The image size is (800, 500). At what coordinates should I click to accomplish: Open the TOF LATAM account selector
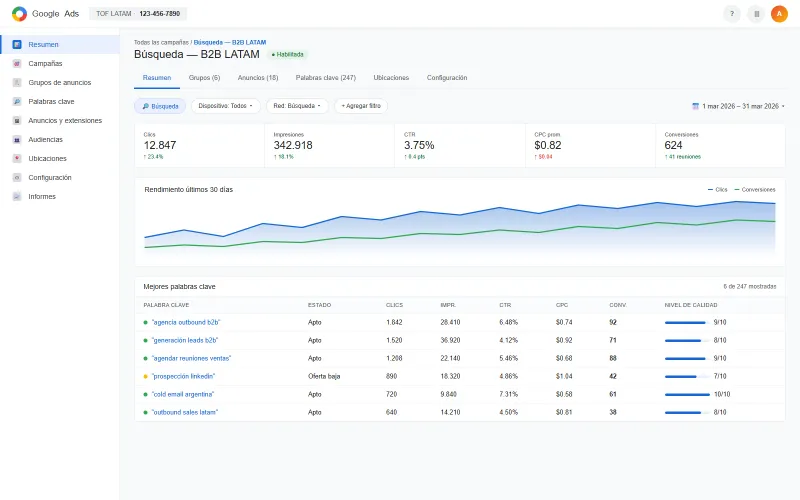[138, 14]
